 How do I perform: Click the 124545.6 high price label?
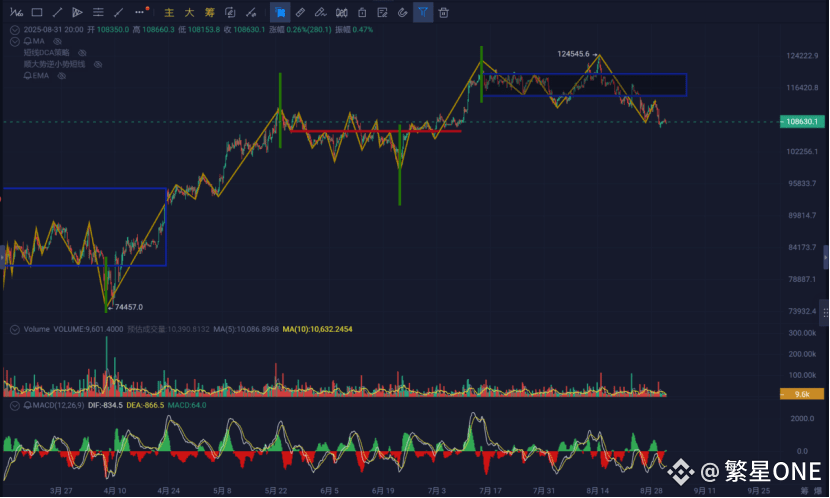573,54
